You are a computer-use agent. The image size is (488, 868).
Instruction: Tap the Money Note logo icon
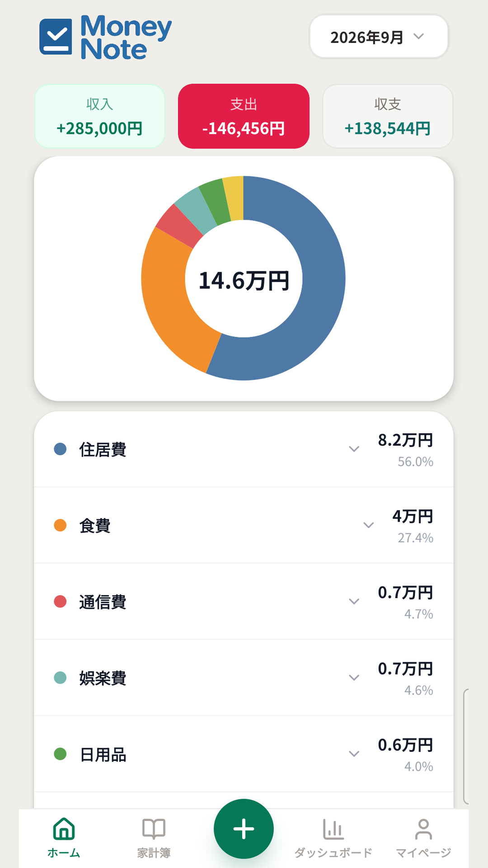56,37
